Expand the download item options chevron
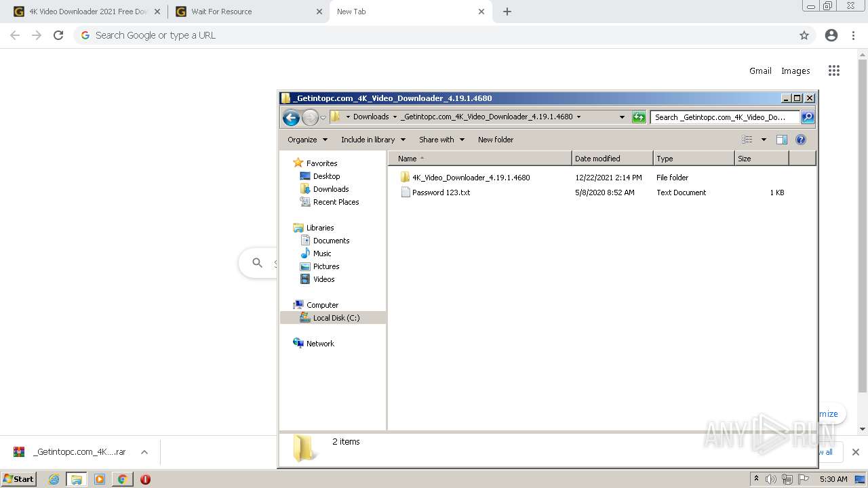This screenshot has height=488, width=868. point(144,452)
